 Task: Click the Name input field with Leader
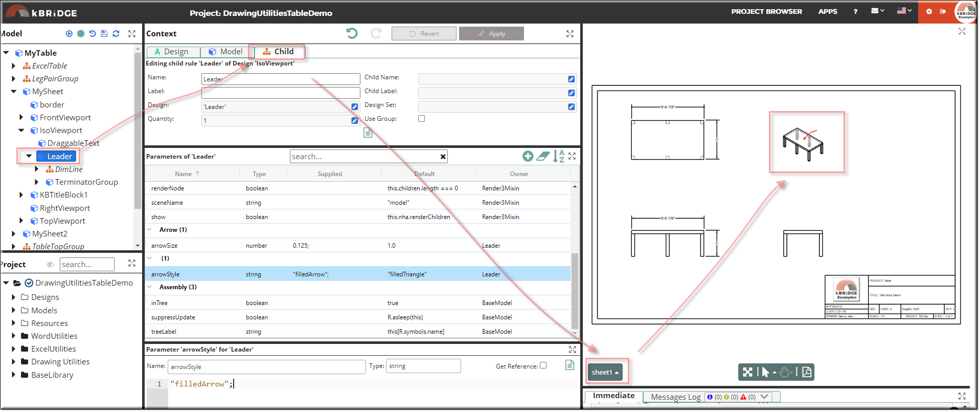click(x=281, y=79)
